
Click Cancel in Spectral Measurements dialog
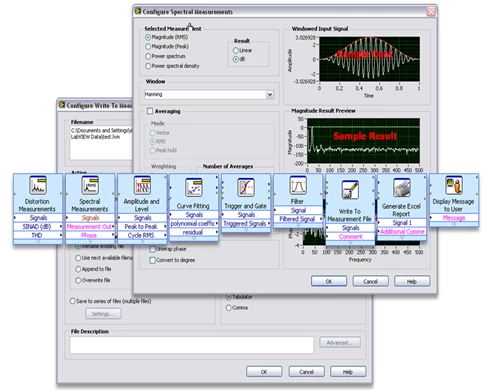coord(371,281)
